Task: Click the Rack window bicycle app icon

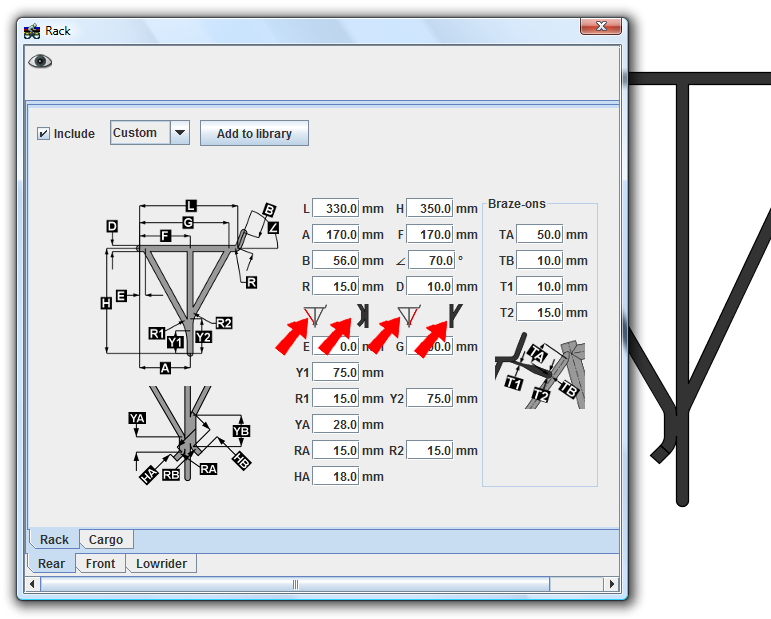Action: 32,31
